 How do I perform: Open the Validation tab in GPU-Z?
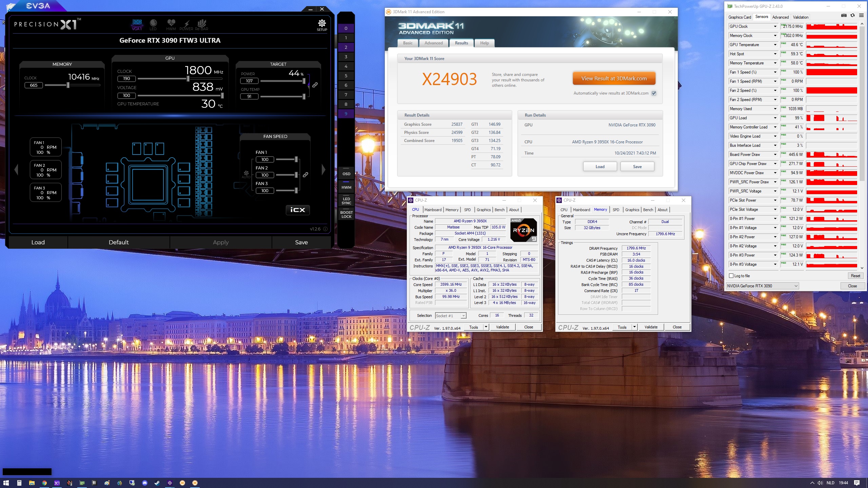tap(801, 17)
